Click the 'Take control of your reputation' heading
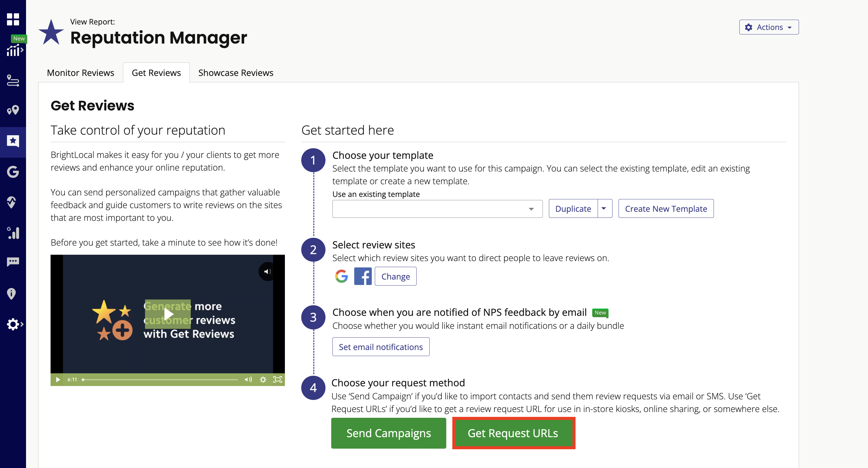The width and height of the screenshot is (868, 468). tap(138, 130)
